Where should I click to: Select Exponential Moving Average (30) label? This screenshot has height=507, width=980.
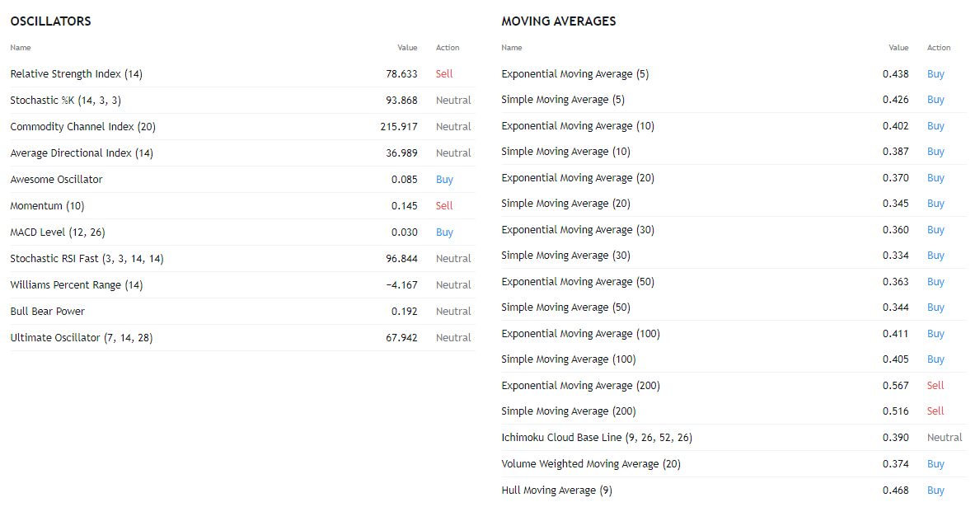pos(578,229)
